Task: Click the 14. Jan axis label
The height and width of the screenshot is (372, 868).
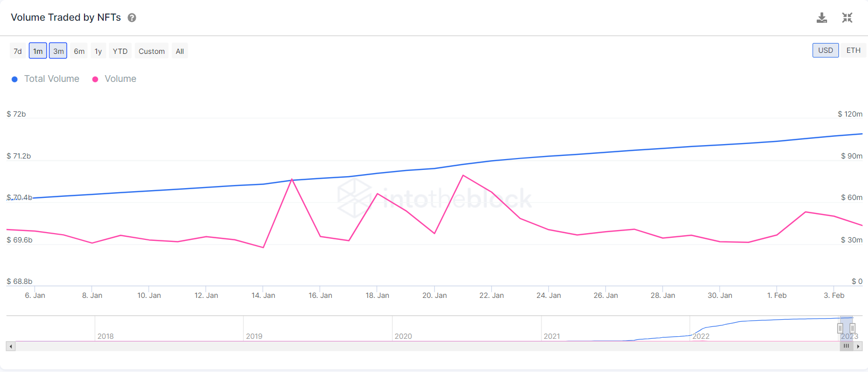Action: (x=263, y=295)
